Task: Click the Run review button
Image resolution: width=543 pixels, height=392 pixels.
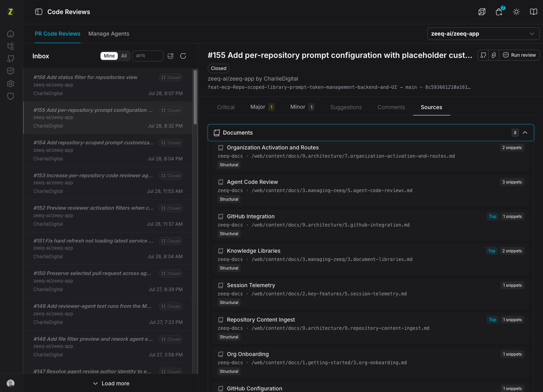Action: point(519,55)
